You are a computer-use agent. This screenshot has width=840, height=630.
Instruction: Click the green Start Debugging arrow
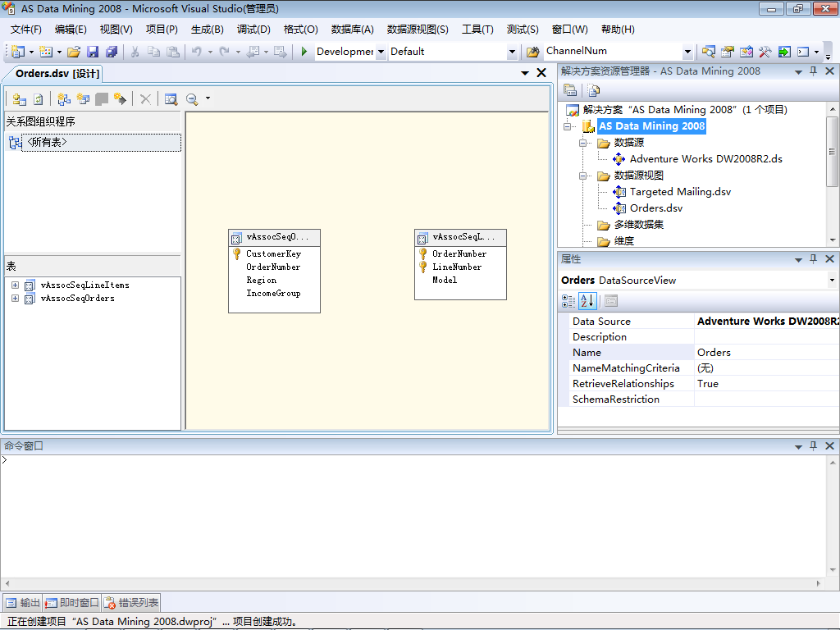point(304,52)
